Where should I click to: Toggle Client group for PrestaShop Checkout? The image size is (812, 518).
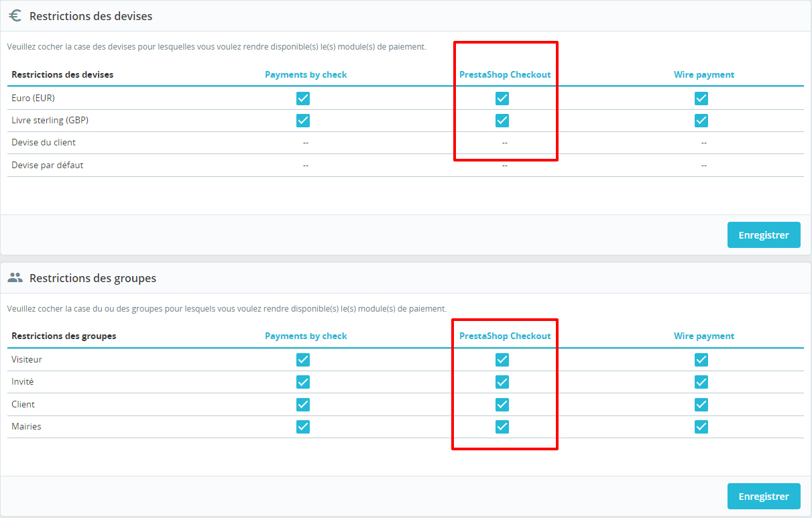[502, 405]
